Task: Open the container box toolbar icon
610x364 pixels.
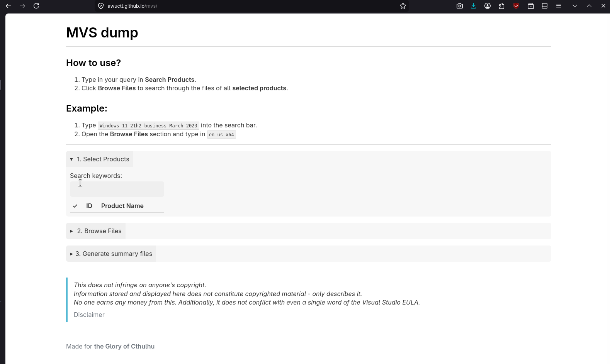Action: pos(531,6)
